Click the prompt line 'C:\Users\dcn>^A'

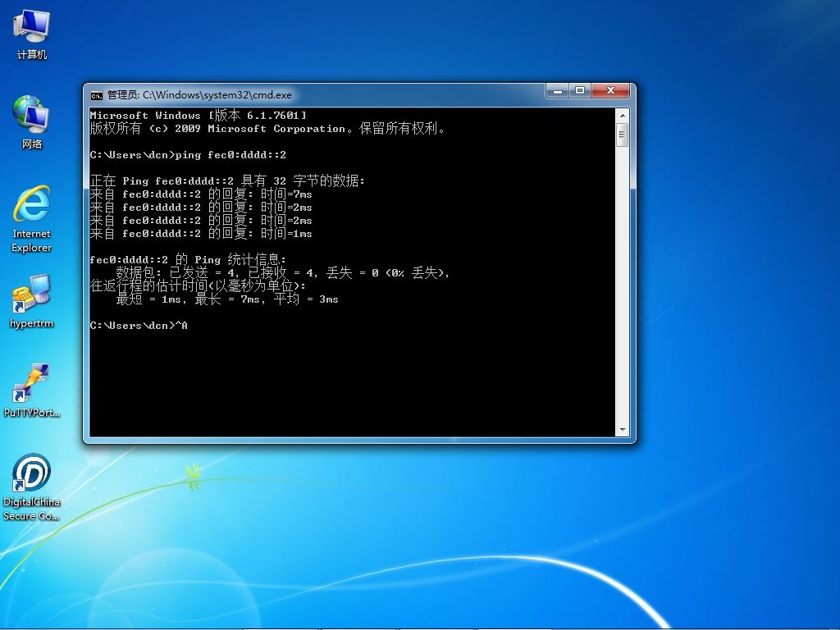click(x=139, y=325)
